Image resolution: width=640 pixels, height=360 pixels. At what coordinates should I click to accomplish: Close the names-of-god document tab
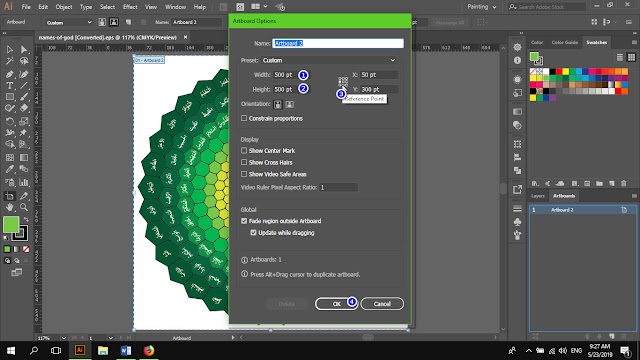click(185, 37)
